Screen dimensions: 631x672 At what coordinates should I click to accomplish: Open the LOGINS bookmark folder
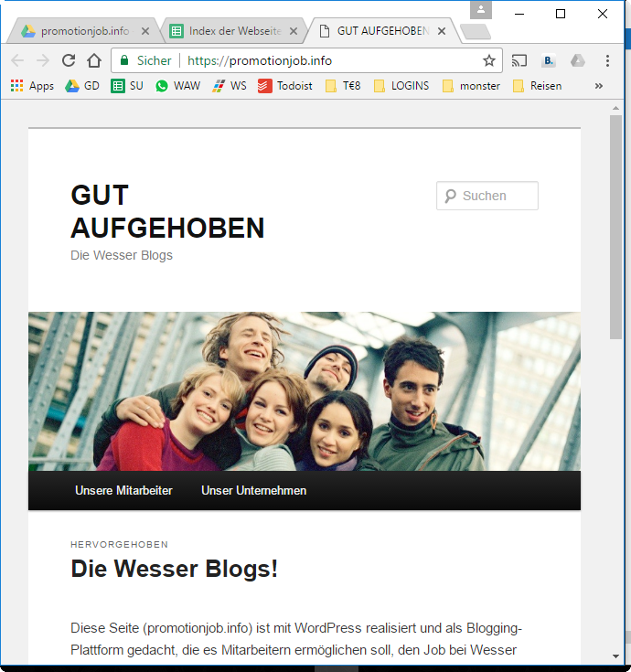click(x=401, y=86)
